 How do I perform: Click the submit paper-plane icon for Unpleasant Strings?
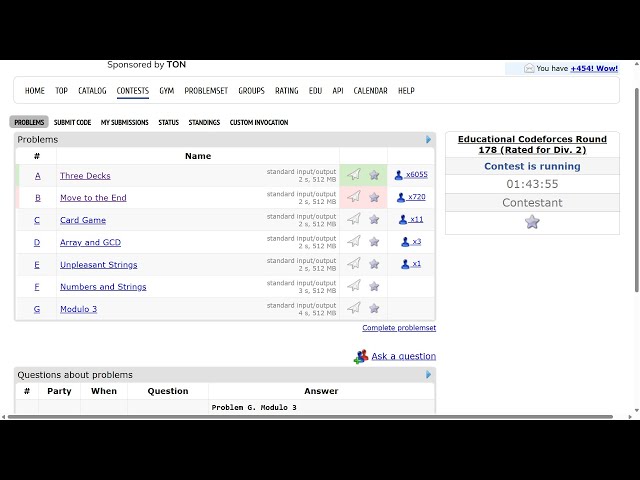click(x=354, y=264)
